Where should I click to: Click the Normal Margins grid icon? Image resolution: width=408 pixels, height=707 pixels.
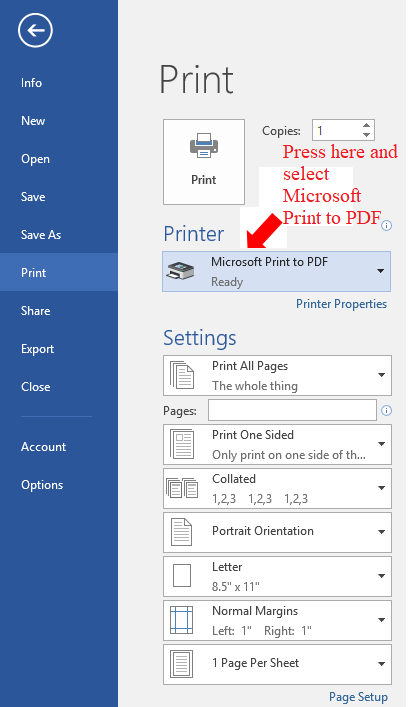click(182, 620)
